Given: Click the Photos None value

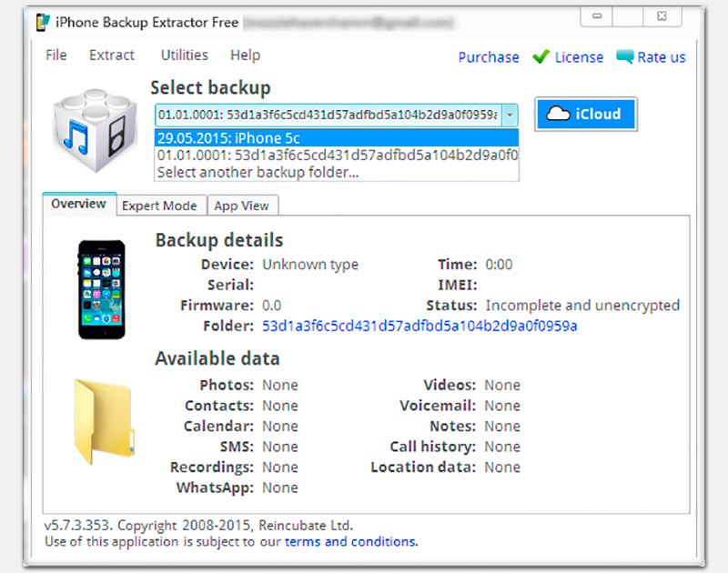Looking at the screenshot, I should click(280, 385).
